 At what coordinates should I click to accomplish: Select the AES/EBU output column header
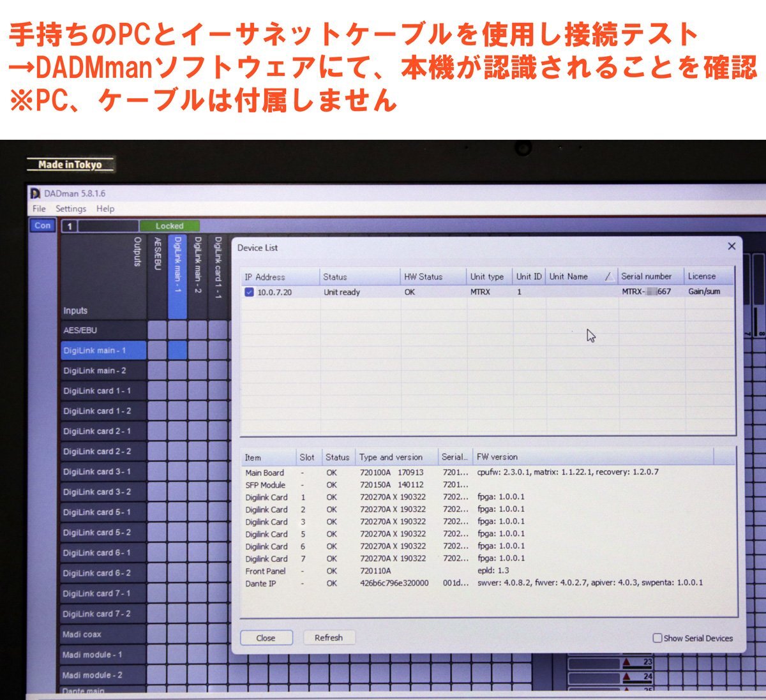(158, 277)
